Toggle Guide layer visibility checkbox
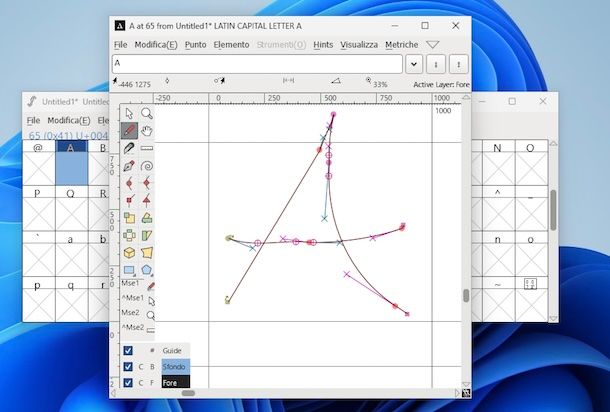610x412 pixels. pyautogui.click(x=128, y=351)
